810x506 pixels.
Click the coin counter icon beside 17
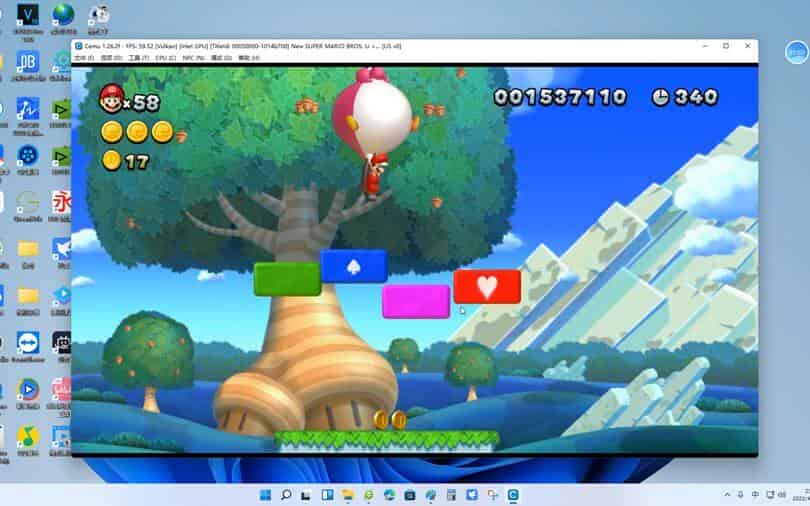tap(111, 161)
